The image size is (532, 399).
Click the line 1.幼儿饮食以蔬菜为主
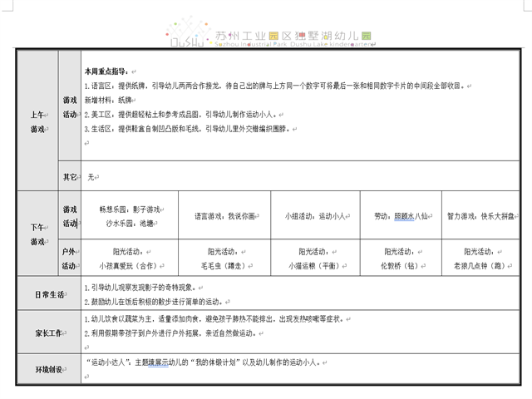coord(214,319)
